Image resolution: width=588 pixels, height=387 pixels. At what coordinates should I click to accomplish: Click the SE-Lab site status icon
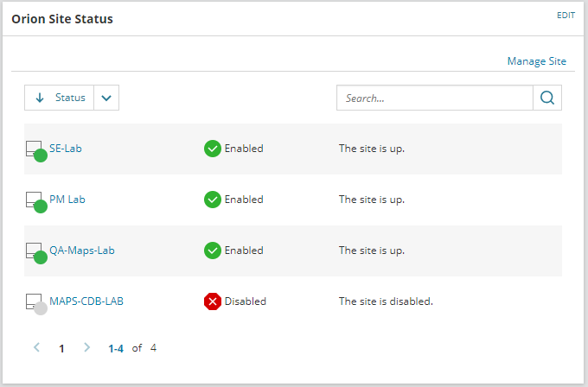(x=35, y=149)
